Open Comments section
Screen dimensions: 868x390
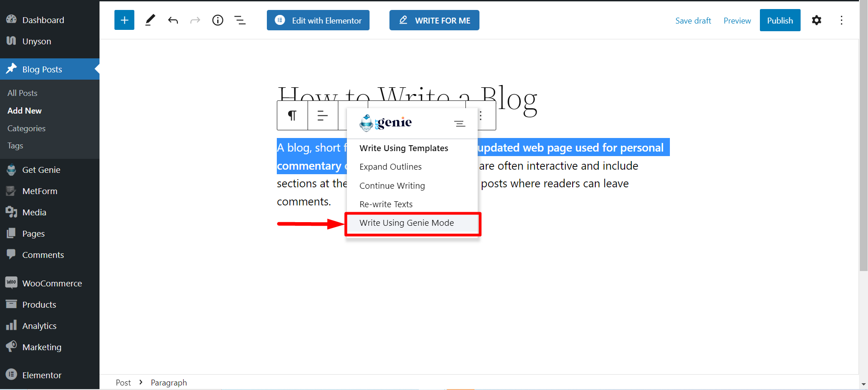(50, 255)
